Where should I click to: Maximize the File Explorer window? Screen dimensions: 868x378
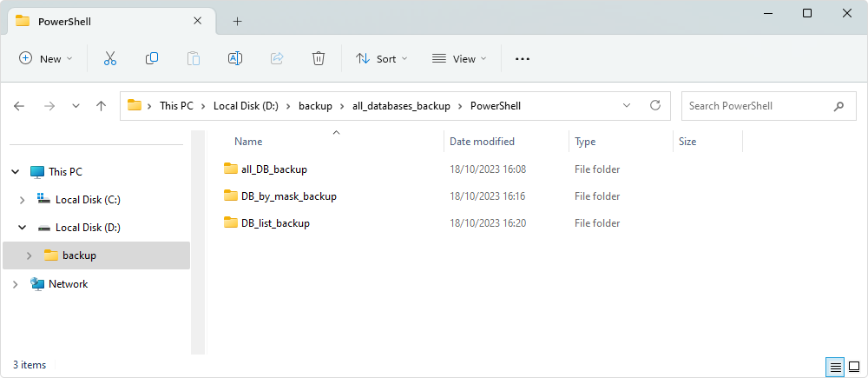[807, 13]
